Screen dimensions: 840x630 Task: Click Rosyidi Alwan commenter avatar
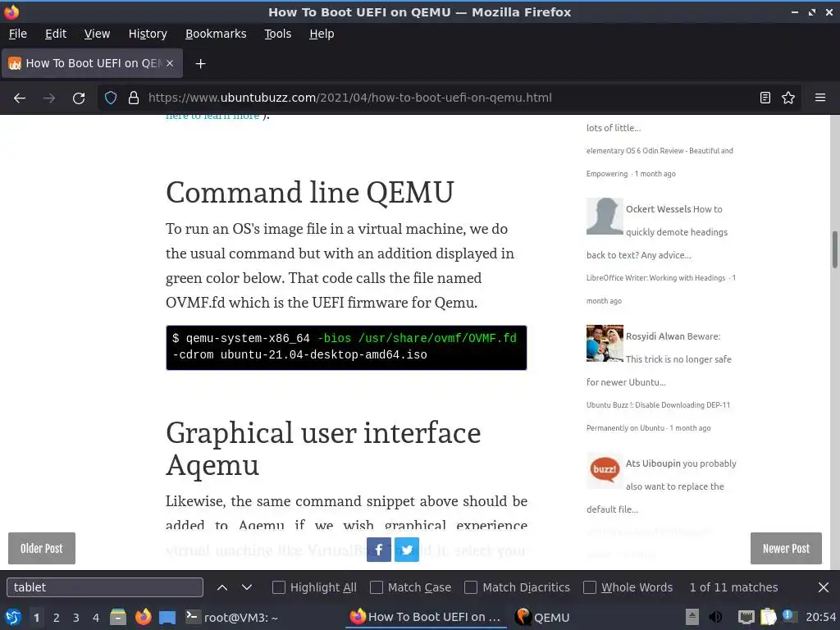pos(605,344)
